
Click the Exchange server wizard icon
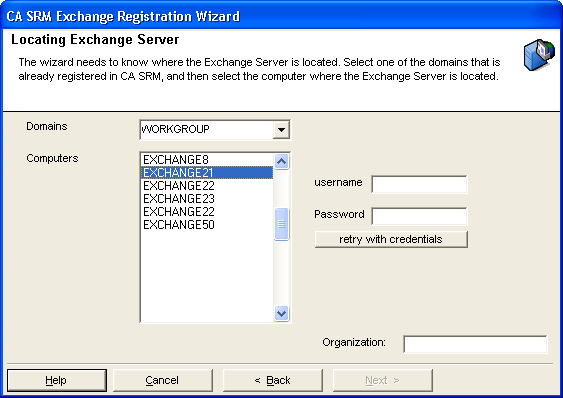pyautogui.click(x=539, y=55)
